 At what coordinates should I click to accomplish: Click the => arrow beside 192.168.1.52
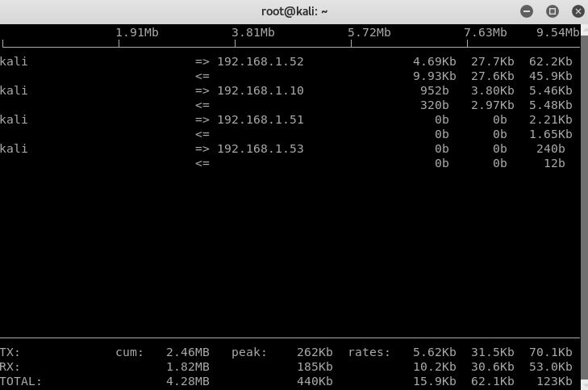(x=202, y=61)
